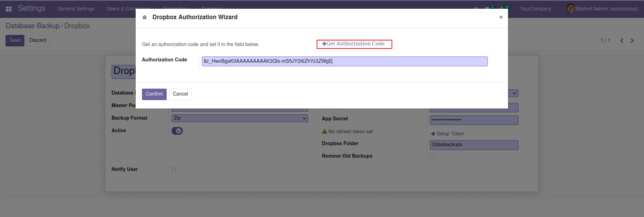Image resolution: width=644 pixels, height=217 pixels.
Task: Toggle the Active switch off
Action: pyautogui.click(x=177, y=131)
